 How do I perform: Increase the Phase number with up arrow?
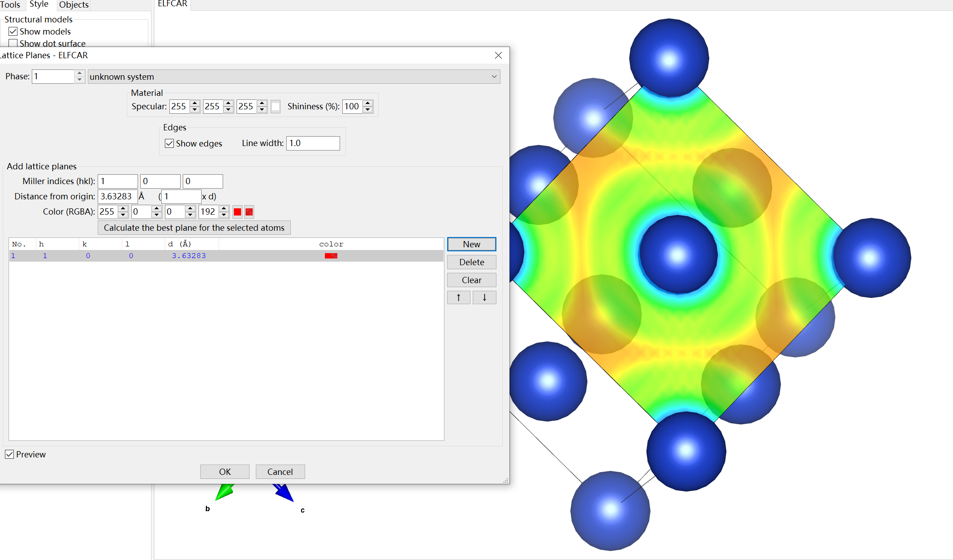[x=79, y=73]
